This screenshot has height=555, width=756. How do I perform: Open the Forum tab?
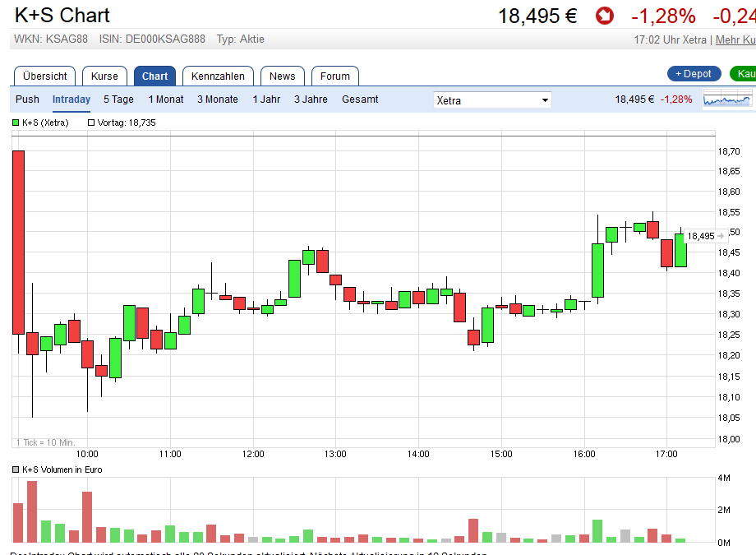(x=335, y=76)
